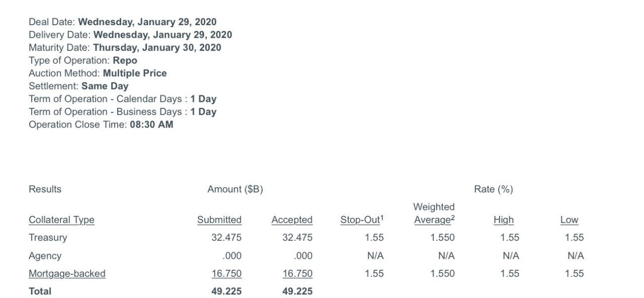The height and width of the screenshot is (298, 644).
Task: Click Treasury submitted amount 32.475
Action: [x=226, y=237]
